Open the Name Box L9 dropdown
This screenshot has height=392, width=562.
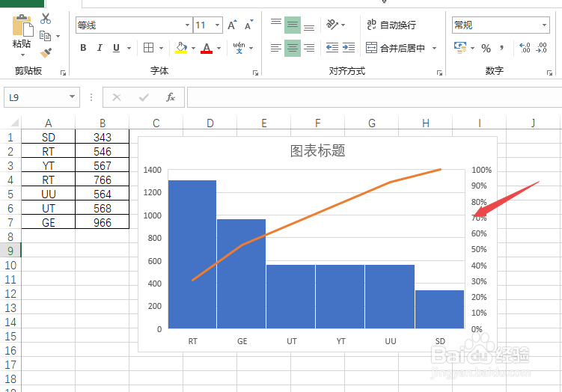72,97
